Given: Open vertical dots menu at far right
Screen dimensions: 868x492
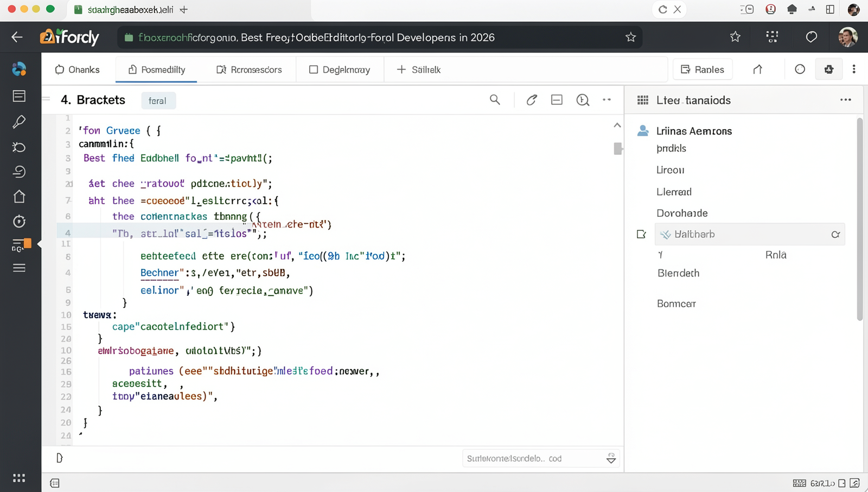Looking at the screenshot, I should tap(854, 70).
